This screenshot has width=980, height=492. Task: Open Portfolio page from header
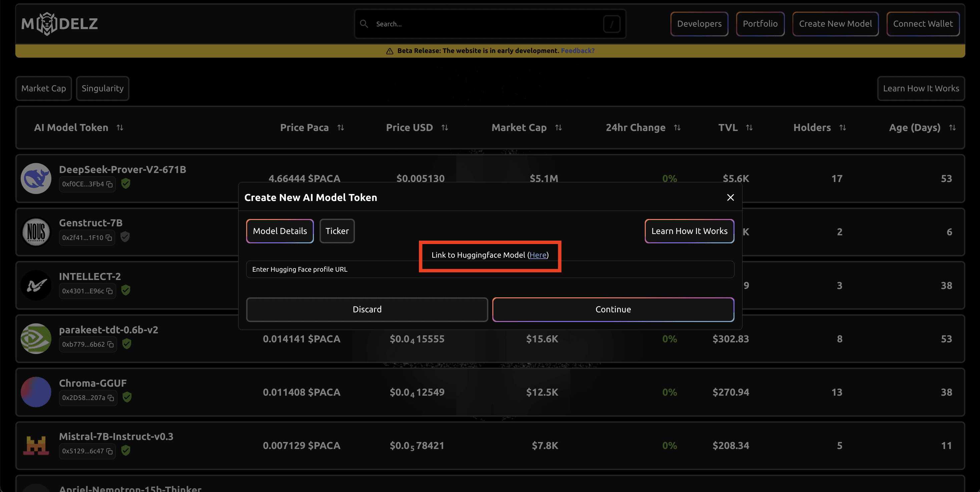click(x=760, y=24)
